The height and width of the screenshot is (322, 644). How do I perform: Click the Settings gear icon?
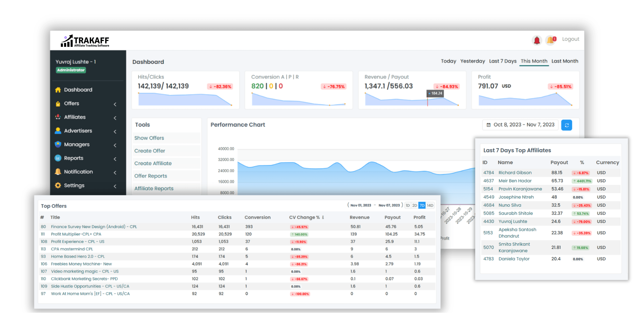pyautogui.click(x=58, y=185)
